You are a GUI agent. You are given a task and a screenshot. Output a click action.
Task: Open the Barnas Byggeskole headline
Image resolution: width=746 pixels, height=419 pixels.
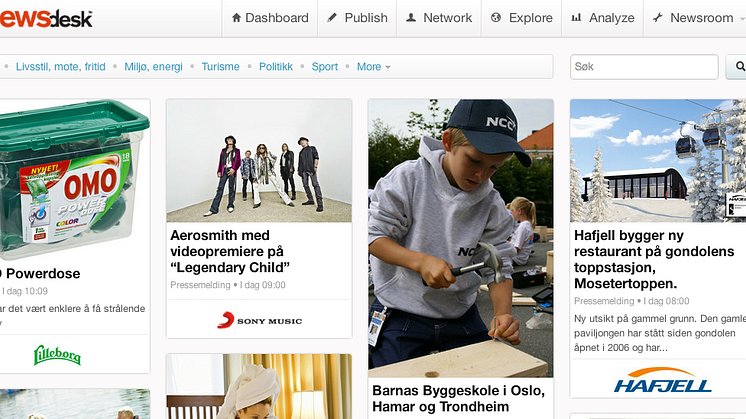point(458,399)
